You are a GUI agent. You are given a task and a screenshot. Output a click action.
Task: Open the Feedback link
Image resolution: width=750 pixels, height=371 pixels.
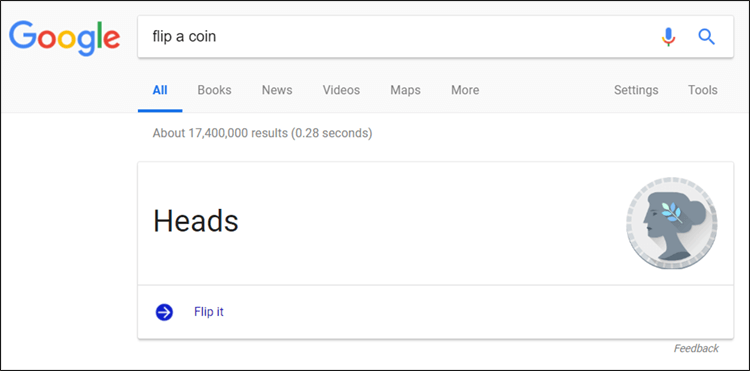[x=696, y=348]
